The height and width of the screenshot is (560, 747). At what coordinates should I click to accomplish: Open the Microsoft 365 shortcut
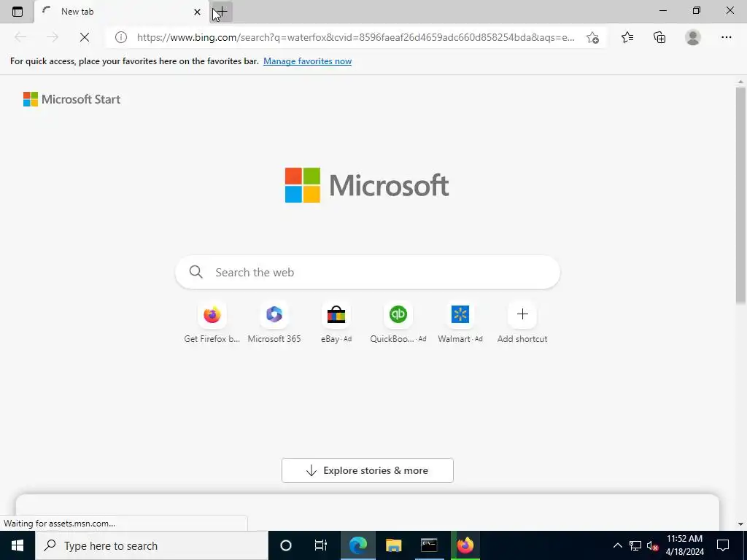tap(274, 323)
